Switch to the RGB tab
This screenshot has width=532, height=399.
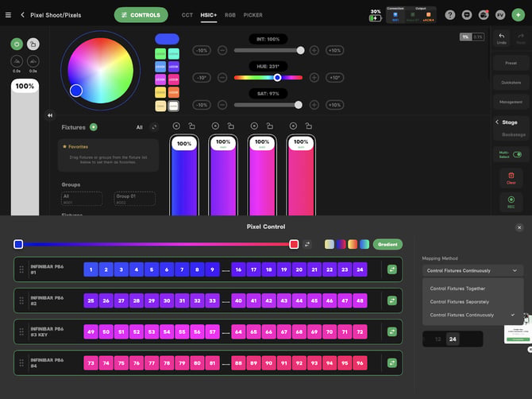point(230,15)
